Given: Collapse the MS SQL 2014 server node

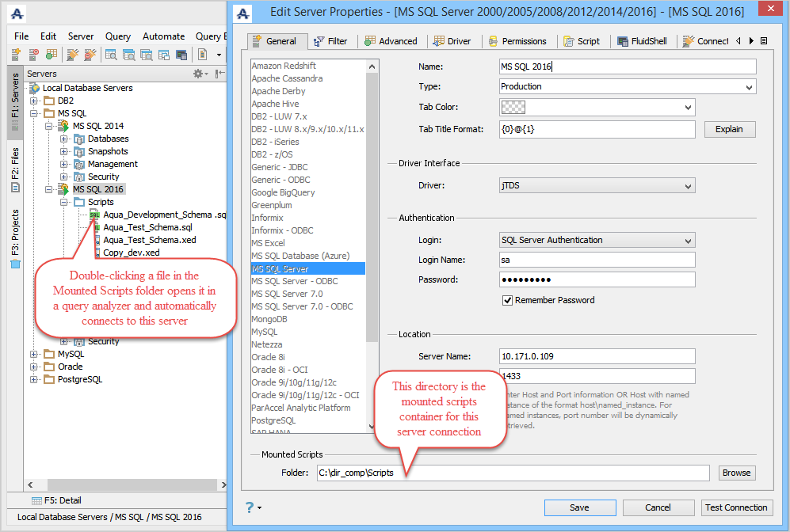Looking at the screenshot, I should tap(49, 126).
